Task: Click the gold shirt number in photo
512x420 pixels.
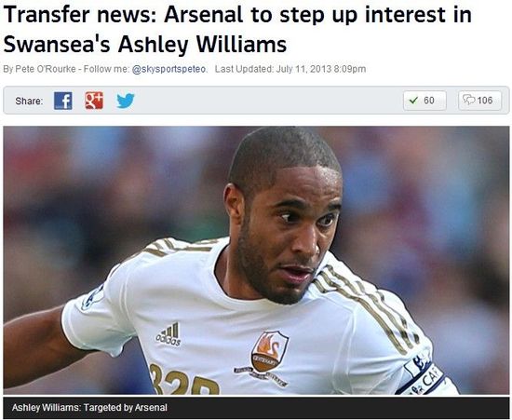Action: click(x=183, y=381)
